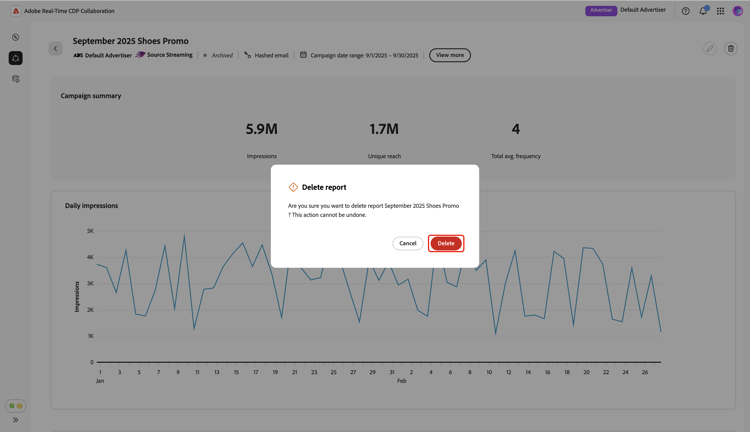Click the trash delete icon
Viewport: 750px width, 432px height.
point(730,48)
